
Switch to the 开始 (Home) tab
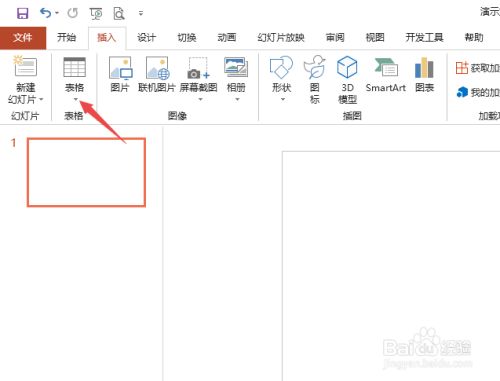[66, 37]
